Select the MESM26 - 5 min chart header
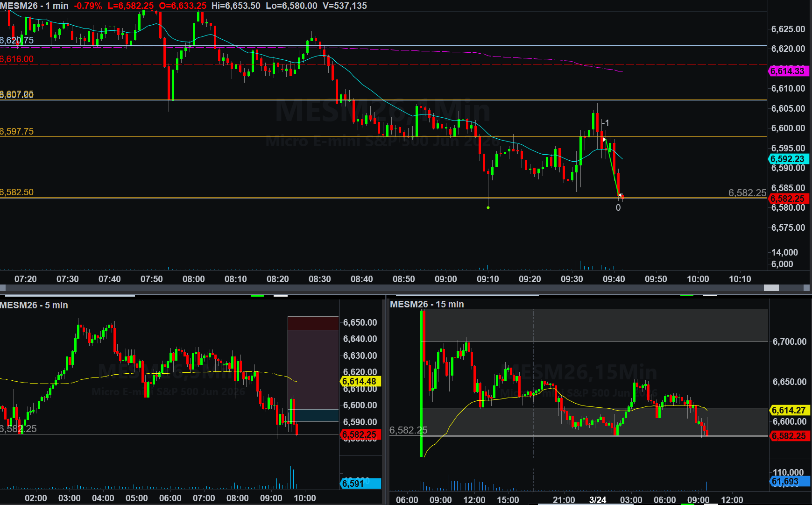Screen dimensions: 812x505 pyautogui.click(x=34, y=305)
